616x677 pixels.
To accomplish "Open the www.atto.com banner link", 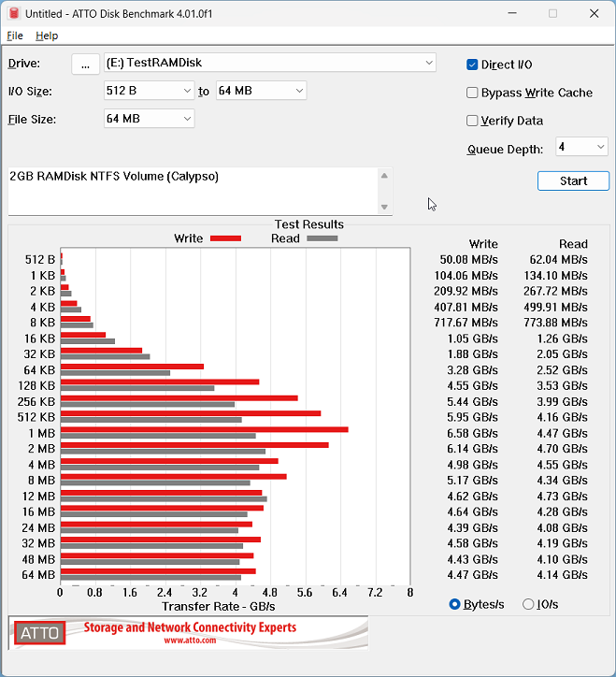I will (x=190, y=641).
